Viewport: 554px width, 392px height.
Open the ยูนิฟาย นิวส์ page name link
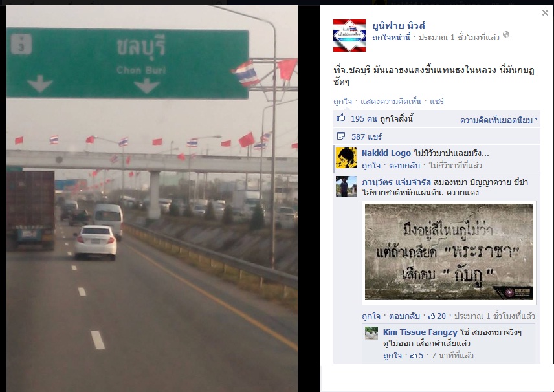(x=399, y=25)
